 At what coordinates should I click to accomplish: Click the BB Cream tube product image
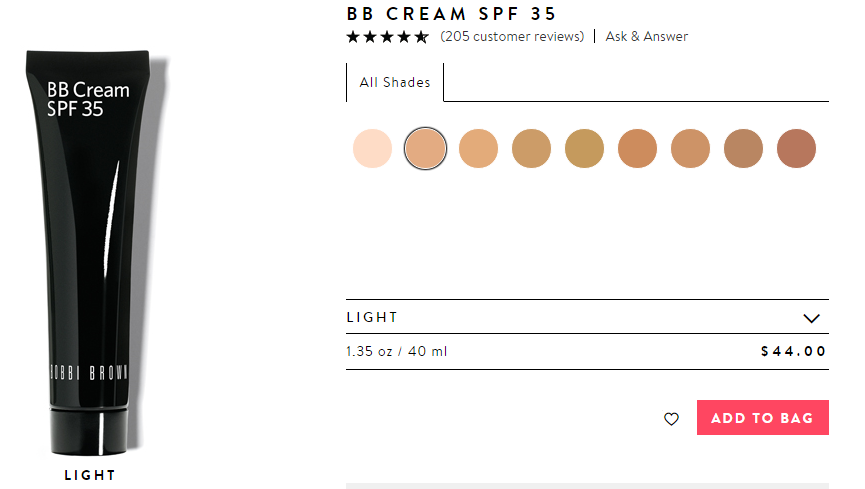(x=90, y=250)
